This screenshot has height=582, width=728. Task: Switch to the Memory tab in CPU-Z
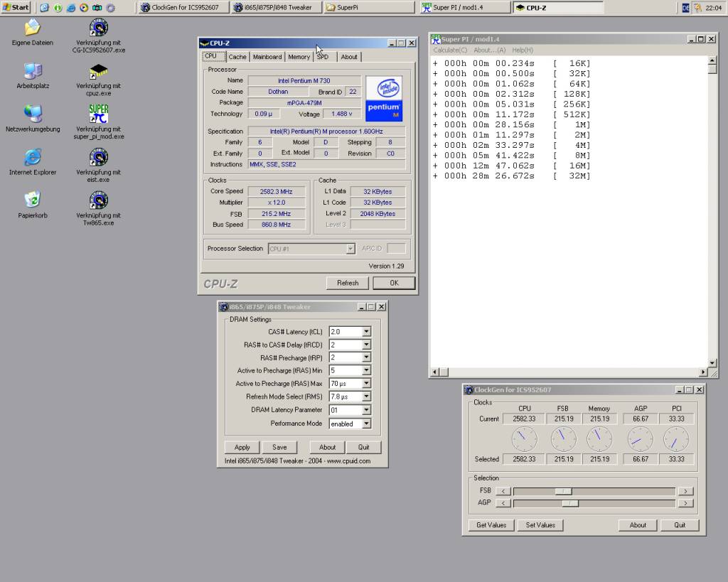point(299,57)
